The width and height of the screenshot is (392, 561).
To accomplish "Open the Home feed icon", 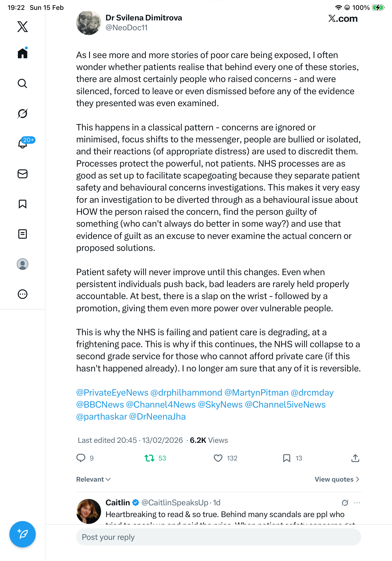I will click(x=23, y=53).
